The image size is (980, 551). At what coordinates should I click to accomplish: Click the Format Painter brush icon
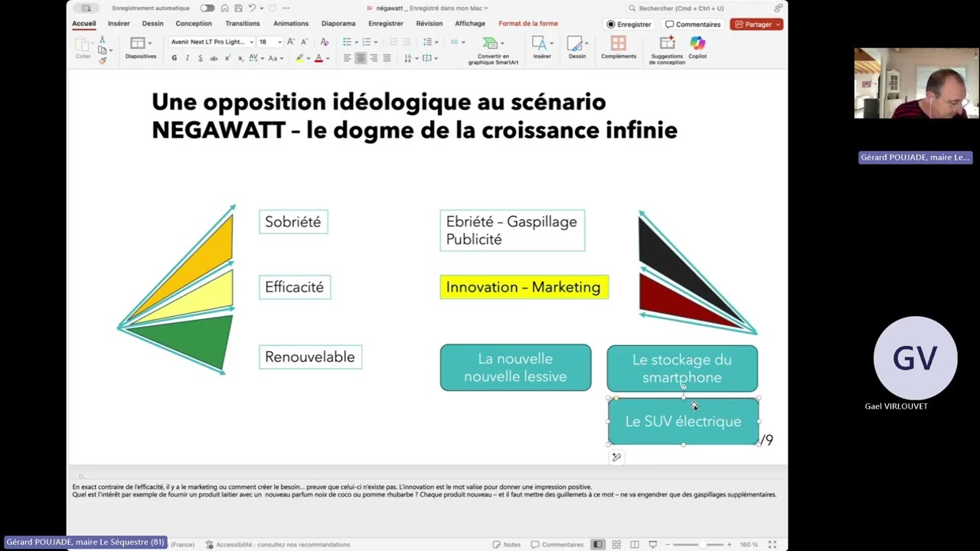tap(102, 60)
